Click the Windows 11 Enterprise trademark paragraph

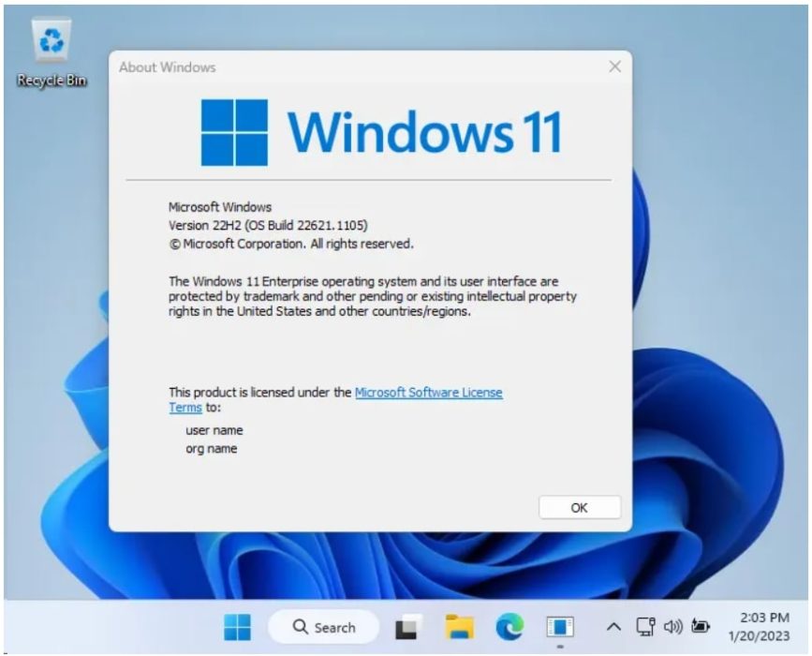373,296
